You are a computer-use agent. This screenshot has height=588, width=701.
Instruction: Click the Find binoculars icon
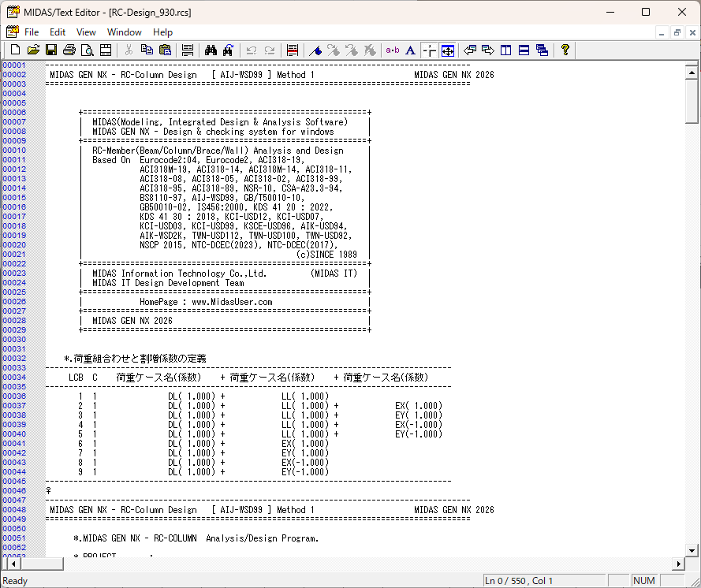211,50
